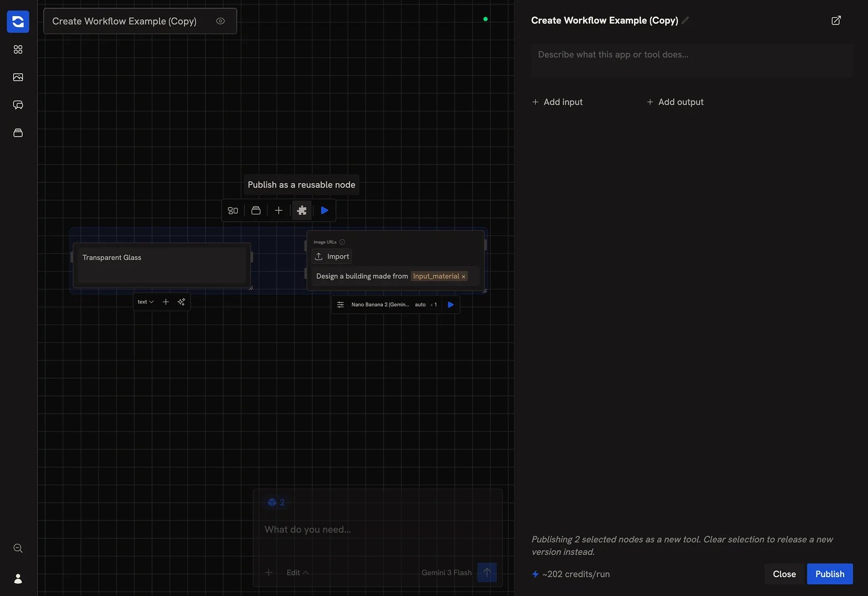Open the user profile icon in the sidebar
This screenshot has width=868, height=596.
(18, 579)
